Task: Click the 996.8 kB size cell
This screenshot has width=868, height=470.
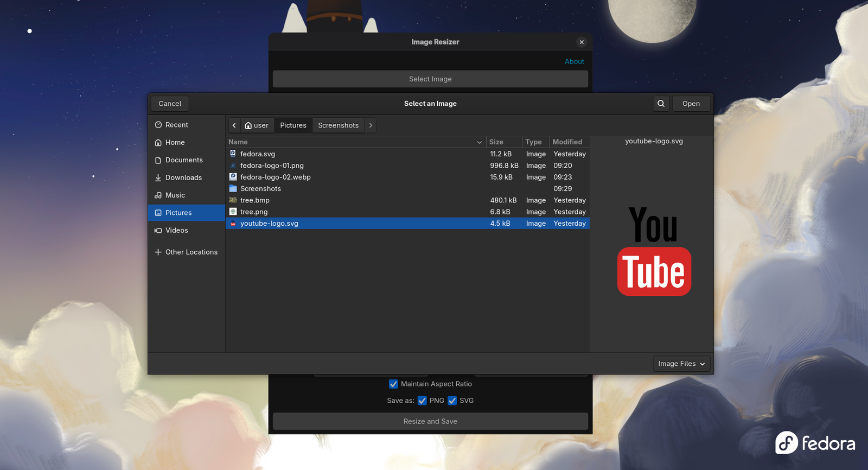Action: [504, 166]
